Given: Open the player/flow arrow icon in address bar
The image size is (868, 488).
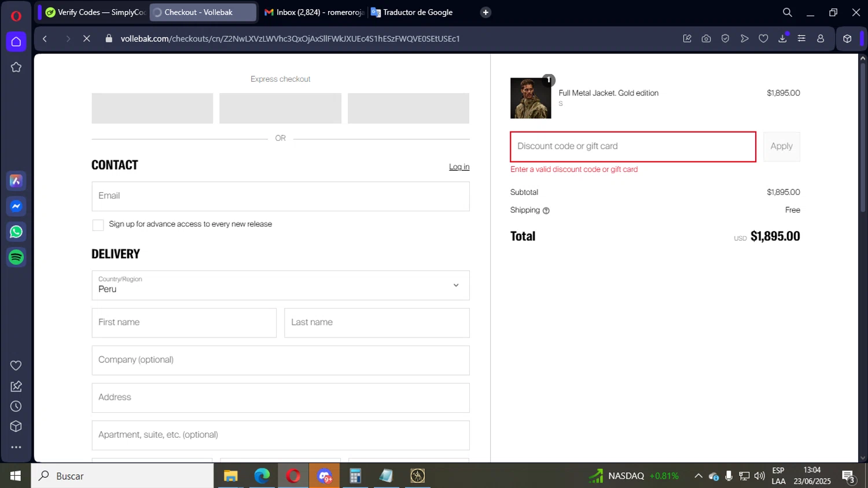Looking at the screenshot, I should pyautogui.click(x=744, y=39).
